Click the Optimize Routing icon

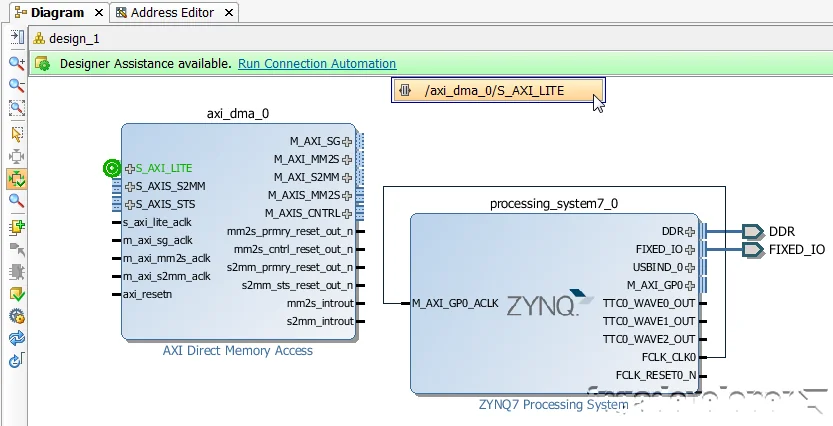tap(17, 360)
